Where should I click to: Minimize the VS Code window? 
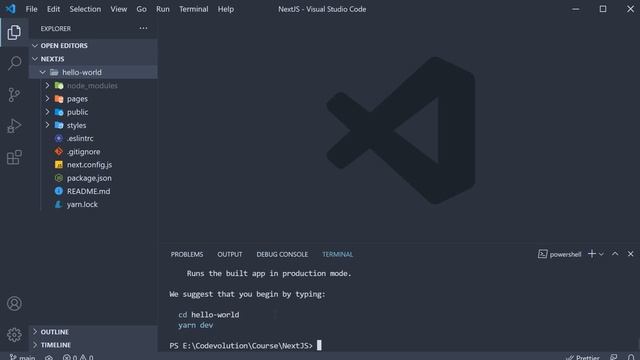pos(576,9)
